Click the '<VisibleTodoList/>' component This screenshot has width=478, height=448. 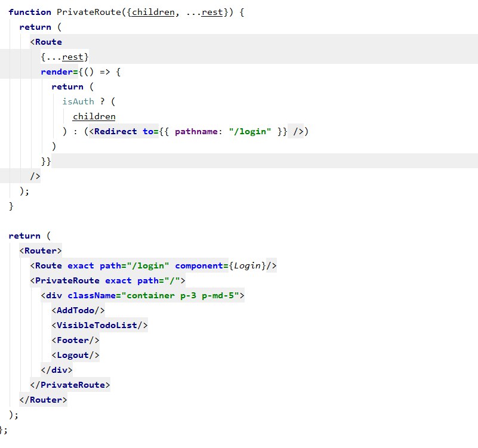pyautogui.click(x=100, y=326)
